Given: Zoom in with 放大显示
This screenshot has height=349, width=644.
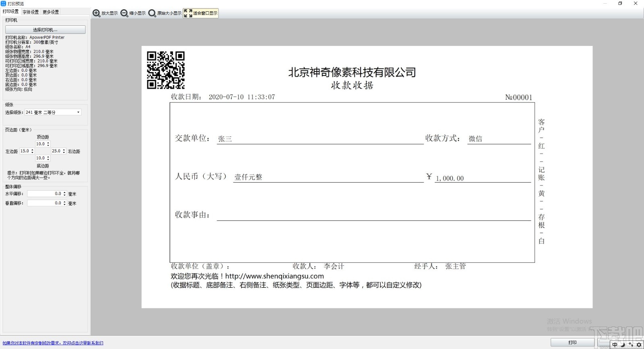Looking at the screenshot, I should (x=105, y=13).
